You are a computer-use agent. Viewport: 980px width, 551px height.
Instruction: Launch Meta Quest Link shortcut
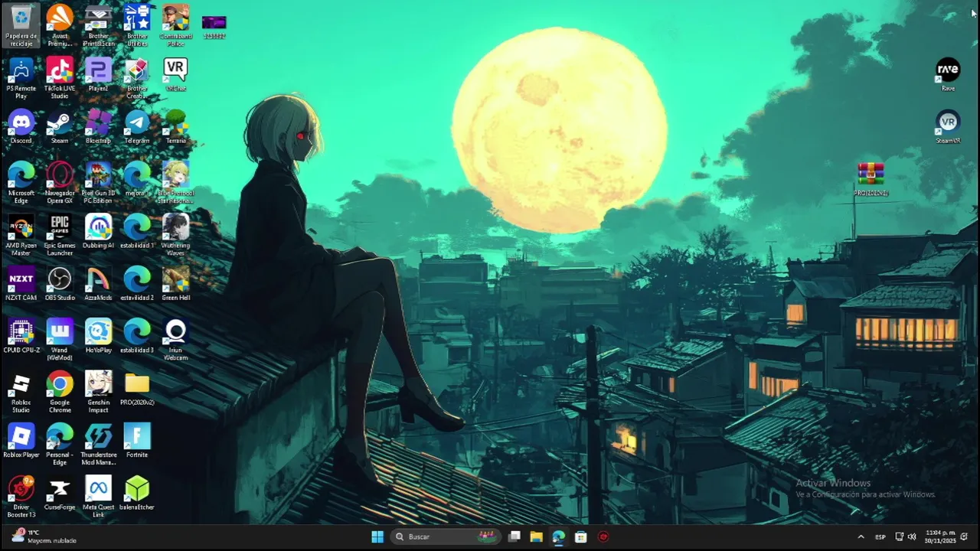[x=98, y=496]
